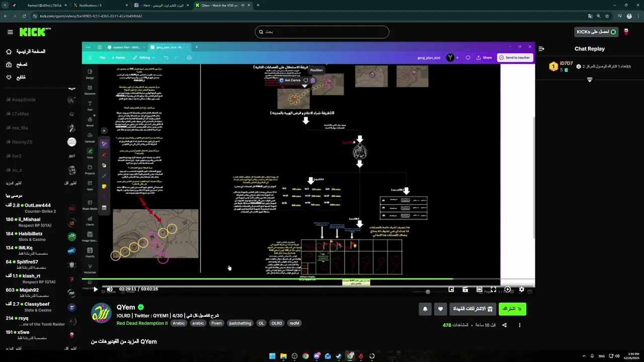Open the متابع sidebar item
This screenshot has width=644, height=362.
tap(21, 77)
